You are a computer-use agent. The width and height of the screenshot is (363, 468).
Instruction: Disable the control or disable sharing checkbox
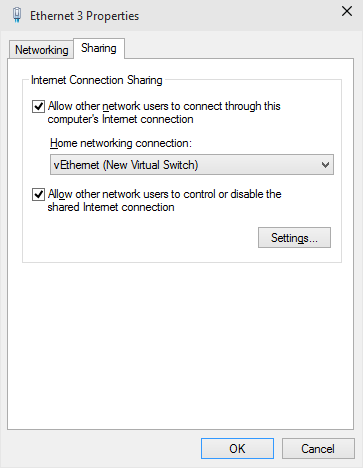[38, 194]
